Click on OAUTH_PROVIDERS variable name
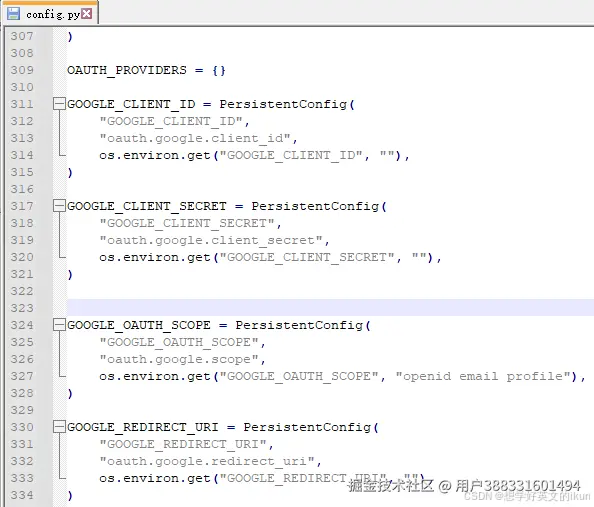 tap(127, 70)
